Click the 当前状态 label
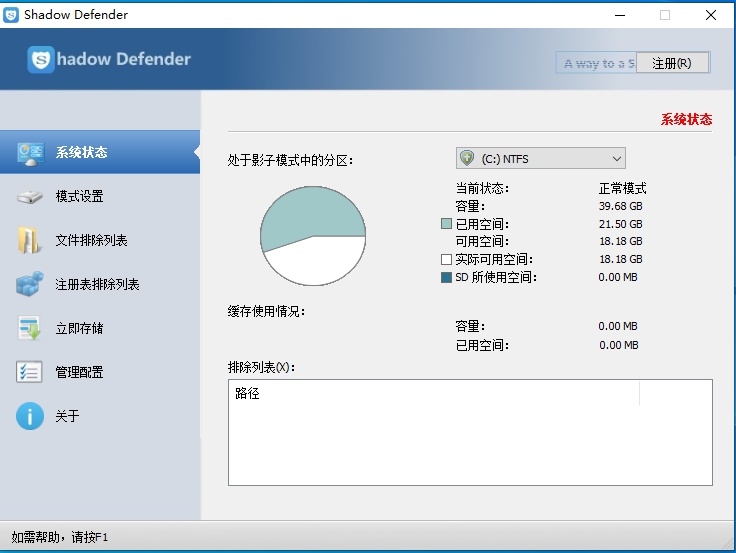 tap(482, 188)
